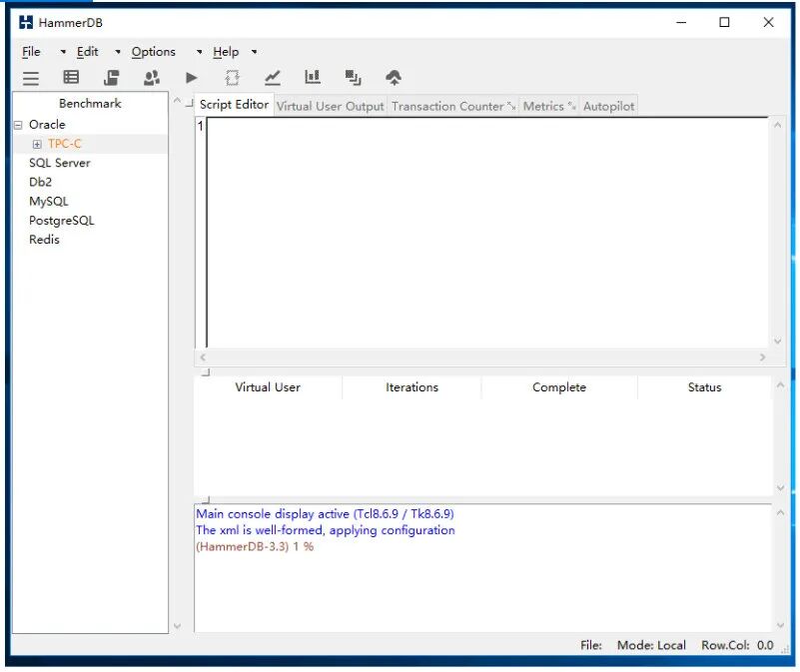
Task: Expand the TPC-C tree node
Action: 37,145
